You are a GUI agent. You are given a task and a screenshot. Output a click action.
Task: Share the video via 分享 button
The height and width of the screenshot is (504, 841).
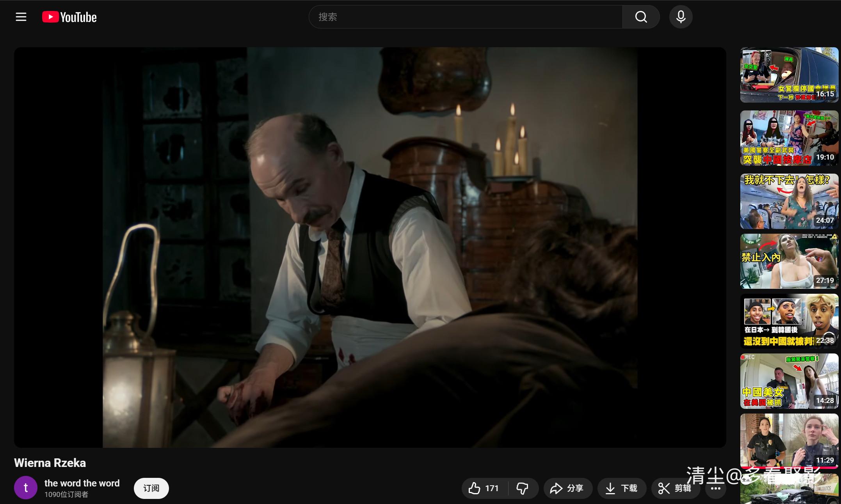click(x=567, y=488)
